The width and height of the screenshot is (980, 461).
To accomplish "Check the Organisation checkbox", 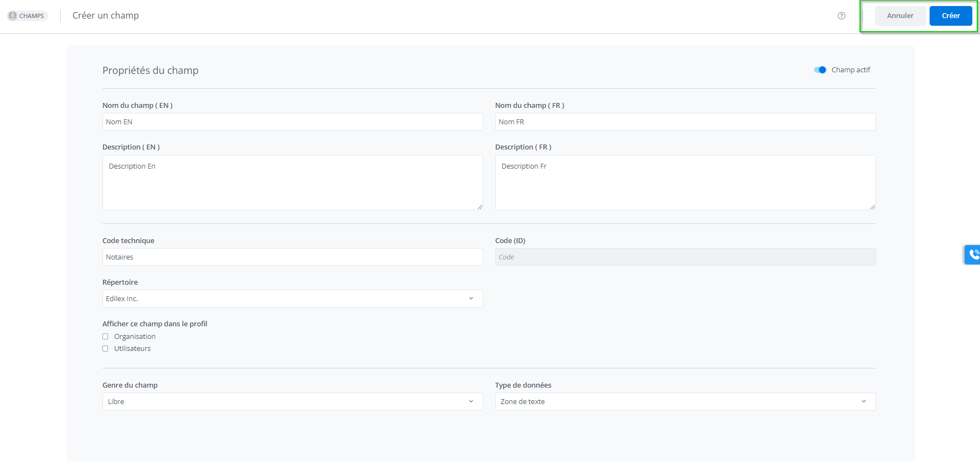I will 105,337.
